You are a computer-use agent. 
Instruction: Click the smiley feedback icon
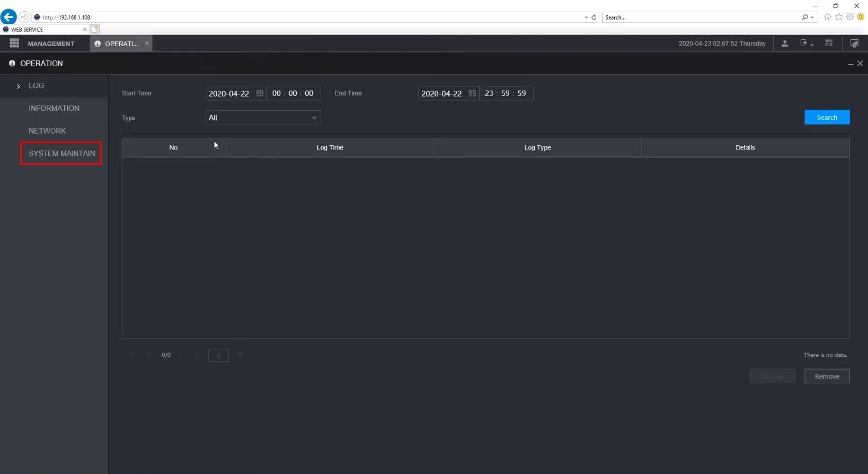861,17
